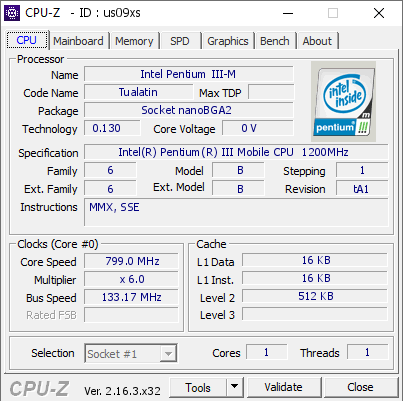Click the Instructions field showing MMX, SSE
The width and height of the screenshot is (403, 401).
[x=236, y=213]
